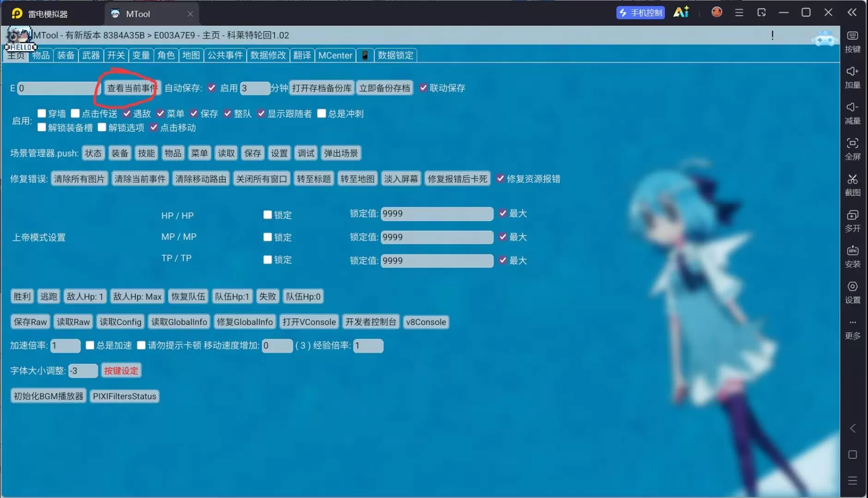Click the 胜利 victory button
This screenshot has width=868, height=498.
click(x=22, y=296)
